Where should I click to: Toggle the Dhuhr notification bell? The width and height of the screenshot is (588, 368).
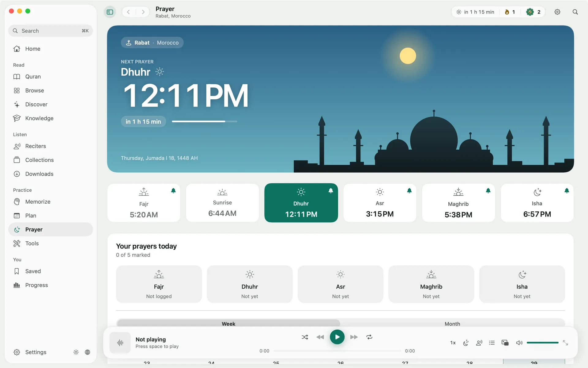[331, 191]
